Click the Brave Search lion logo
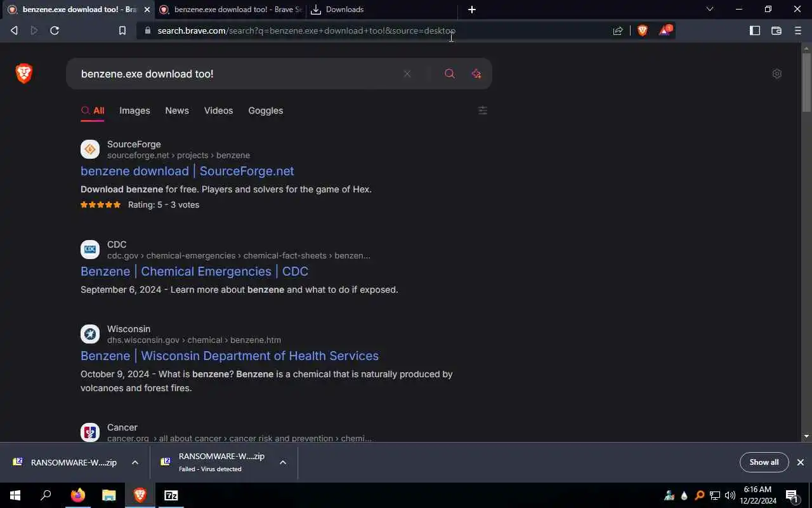Image resolution: width=812 pixels, height=508 pixels. click(23, 74)
